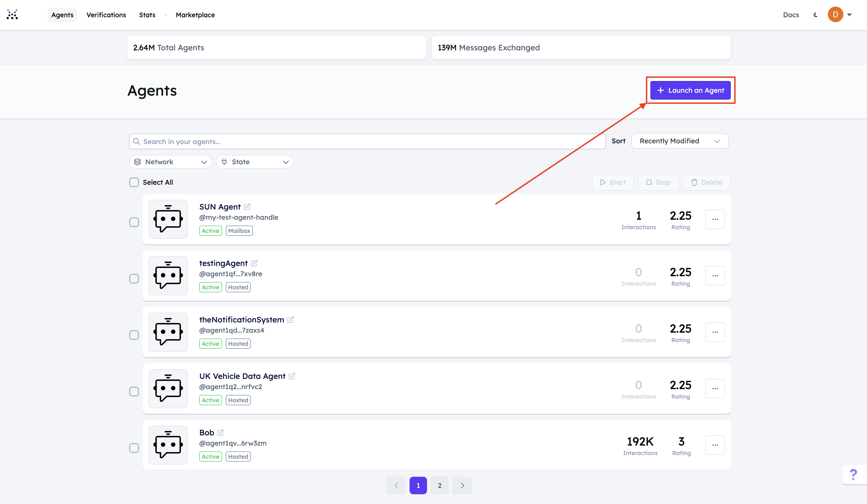The height and width of the screenshot is (504, 867).
Task: Switch to the Verifications tab
Action: pos(106,15)
